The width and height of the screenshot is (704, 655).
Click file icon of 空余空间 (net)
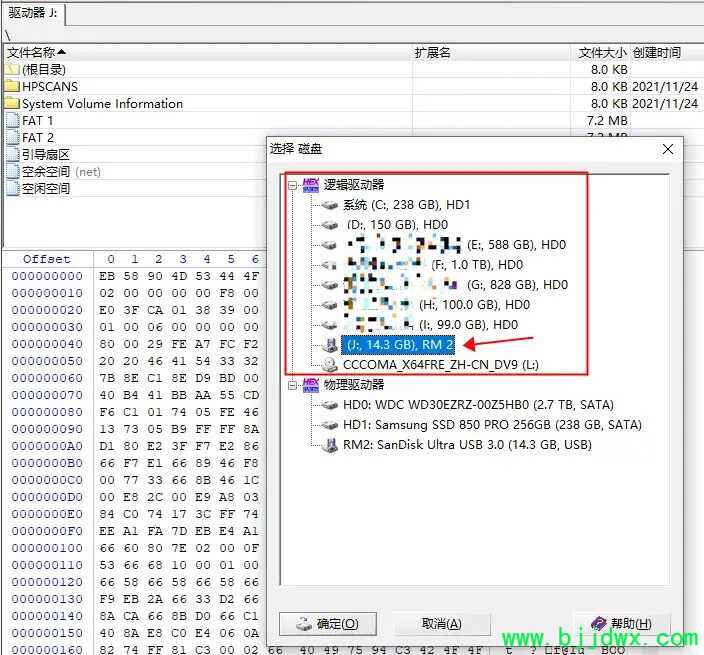pos(13,171)
